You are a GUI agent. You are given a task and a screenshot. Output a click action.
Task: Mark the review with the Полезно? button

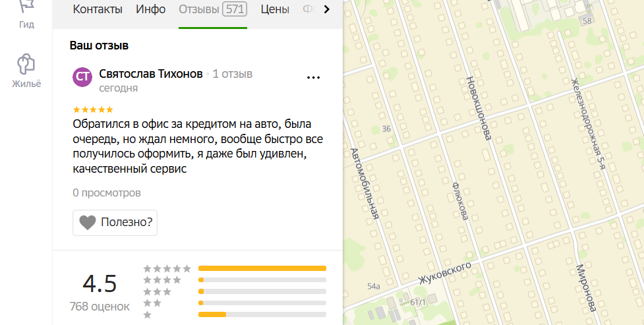click(115, 223)
